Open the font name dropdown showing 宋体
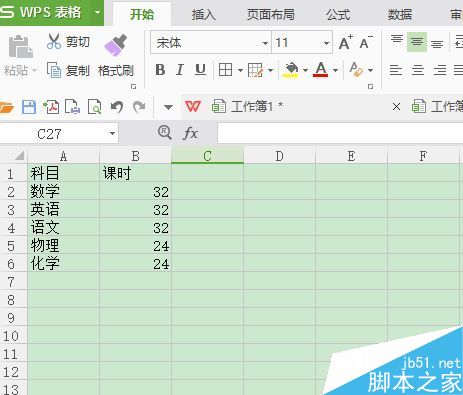This screenshot has height=395, width=463. click(x=265, y=43)
